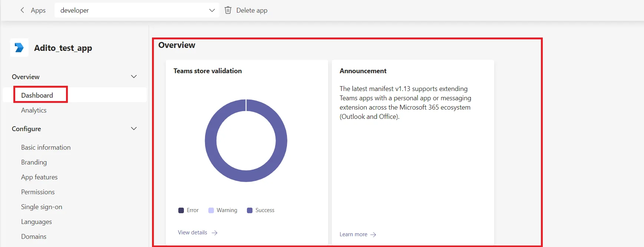Click the Success legend swatch

click(250, 210)
